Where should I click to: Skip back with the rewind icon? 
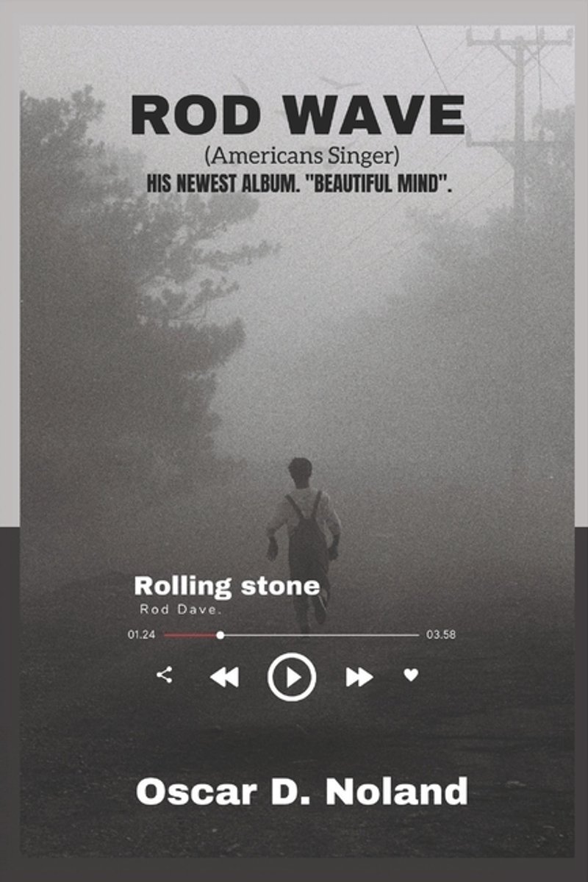pos(224,677)
